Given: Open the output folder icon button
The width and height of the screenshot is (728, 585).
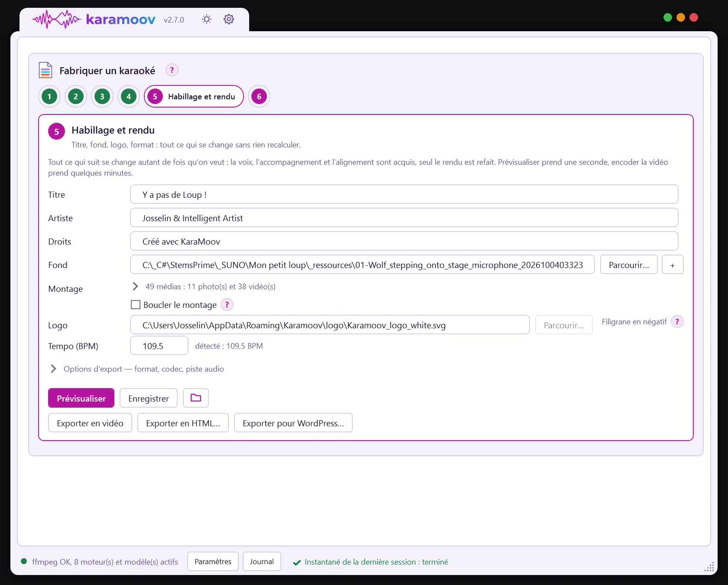Looking at the screenshot, I should (196, 398).
